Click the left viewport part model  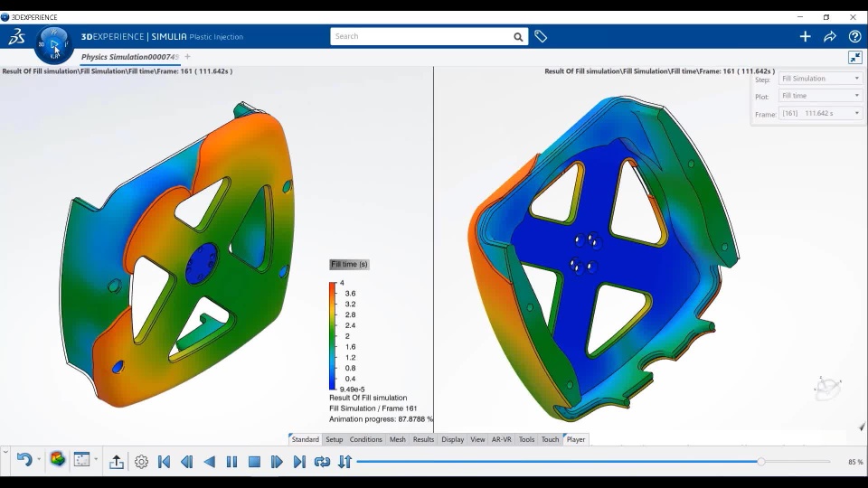click(177, 255)
